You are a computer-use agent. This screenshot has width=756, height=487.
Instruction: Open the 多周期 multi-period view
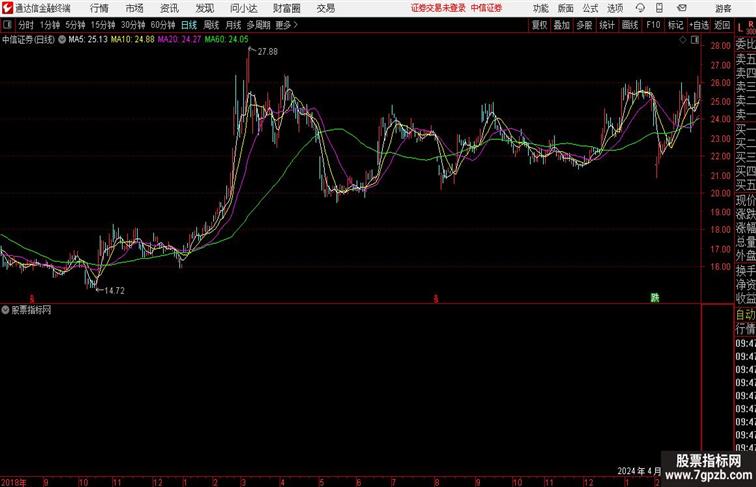coord(258,25)
